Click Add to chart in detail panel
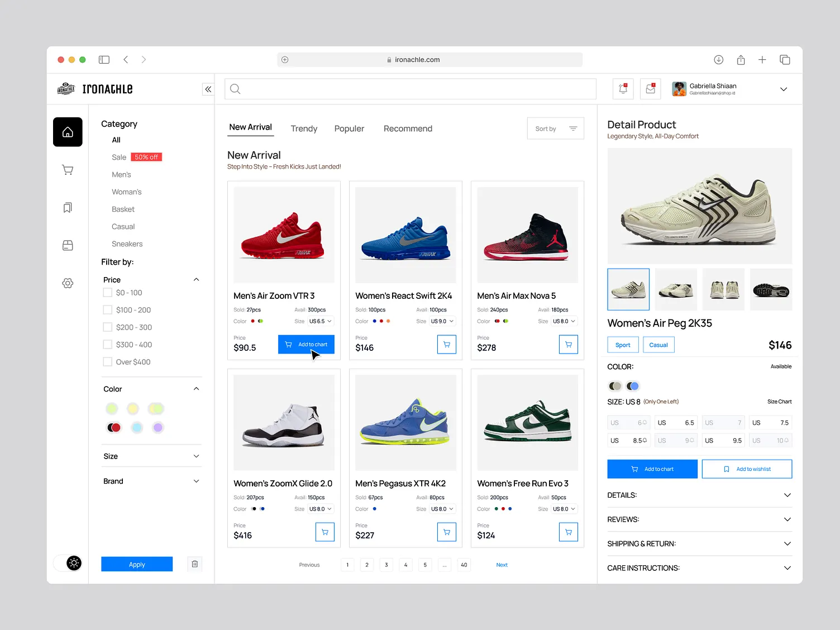Viewport: 840px width, 630px height. click(652, 469)
